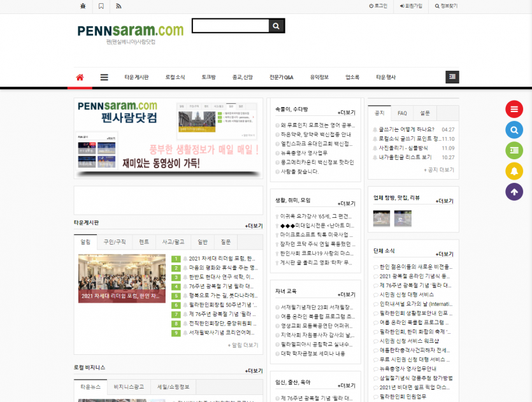Select the 구인/구직 tab
The image size is (532, 402).
[115, 242]
